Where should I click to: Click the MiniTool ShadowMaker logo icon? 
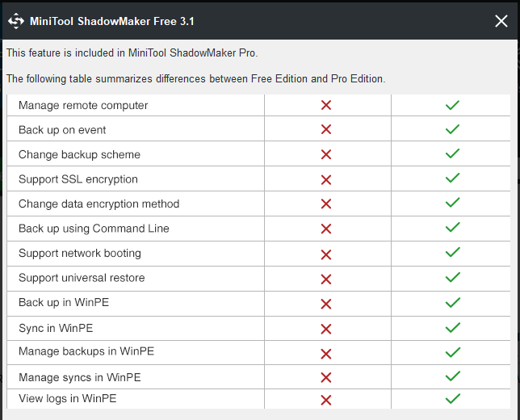point(16,21)
